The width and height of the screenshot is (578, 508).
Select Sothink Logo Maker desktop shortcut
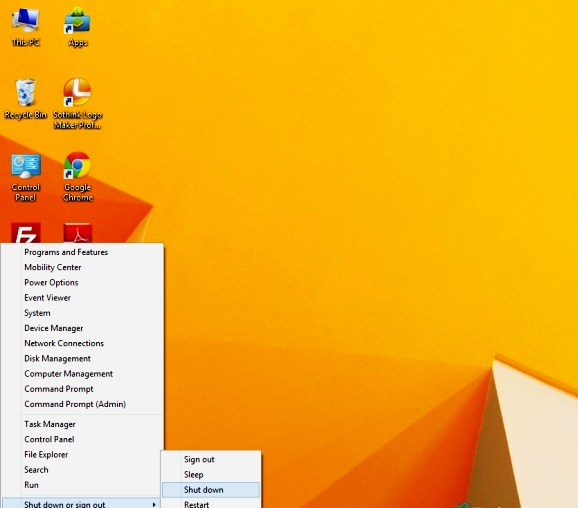tap(77, 103)
